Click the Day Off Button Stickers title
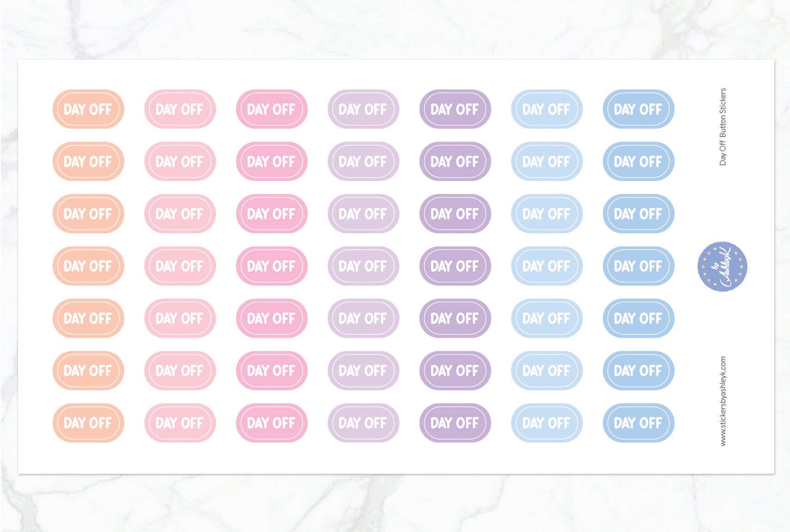The width and height of the screenshot is (790, 532). coord(723,127)
